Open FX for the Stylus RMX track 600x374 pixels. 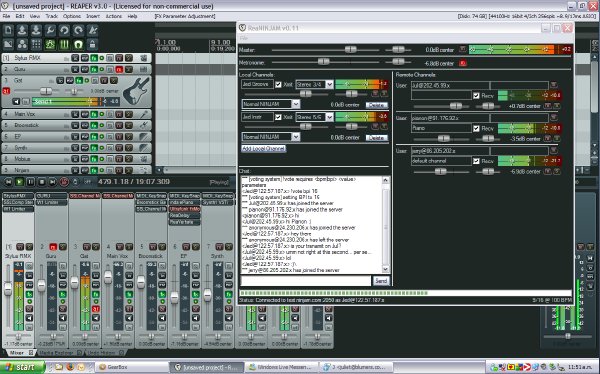(x=94, y=58)
